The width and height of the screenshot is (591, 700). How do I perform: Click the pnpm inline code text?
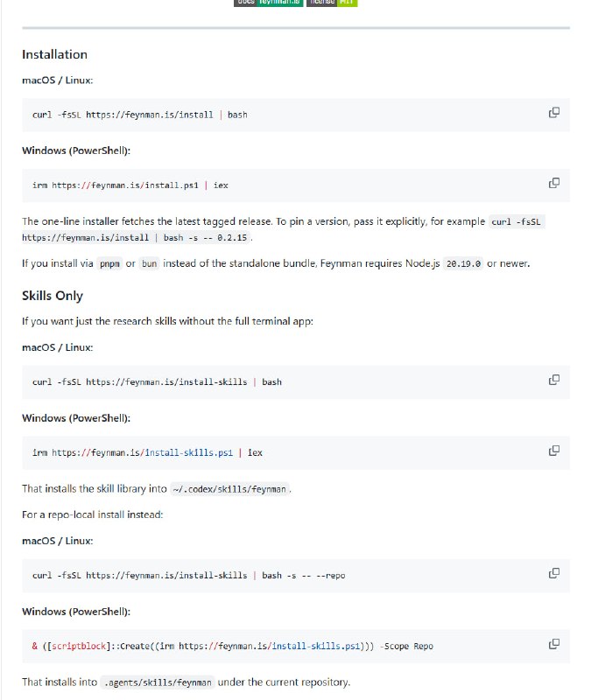(x=109, y=263)
